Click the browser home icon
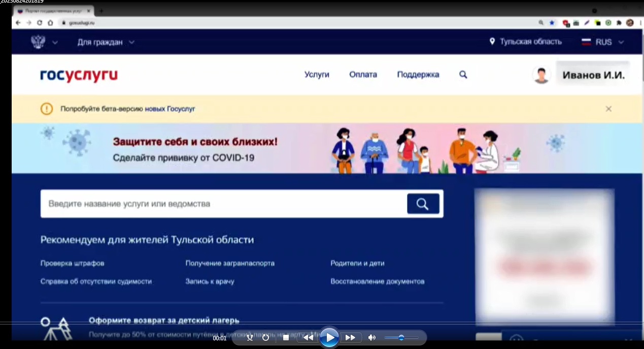The height and width of the screenshot is (349, 644). [x=50, y=23]
